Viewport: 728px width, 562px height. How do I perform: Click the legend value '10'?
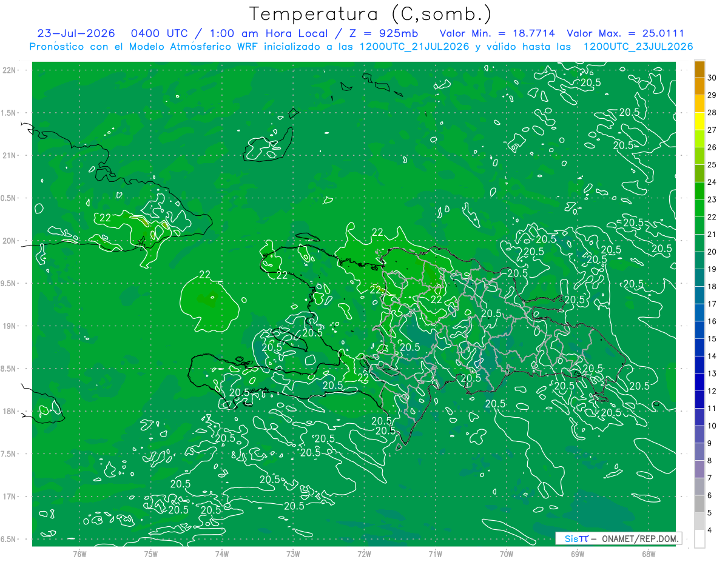(x=712, y=426)
